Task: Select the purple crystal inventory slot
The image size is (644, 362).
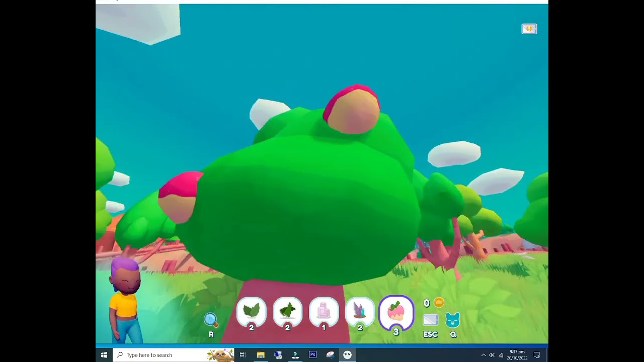Action: 360,311
